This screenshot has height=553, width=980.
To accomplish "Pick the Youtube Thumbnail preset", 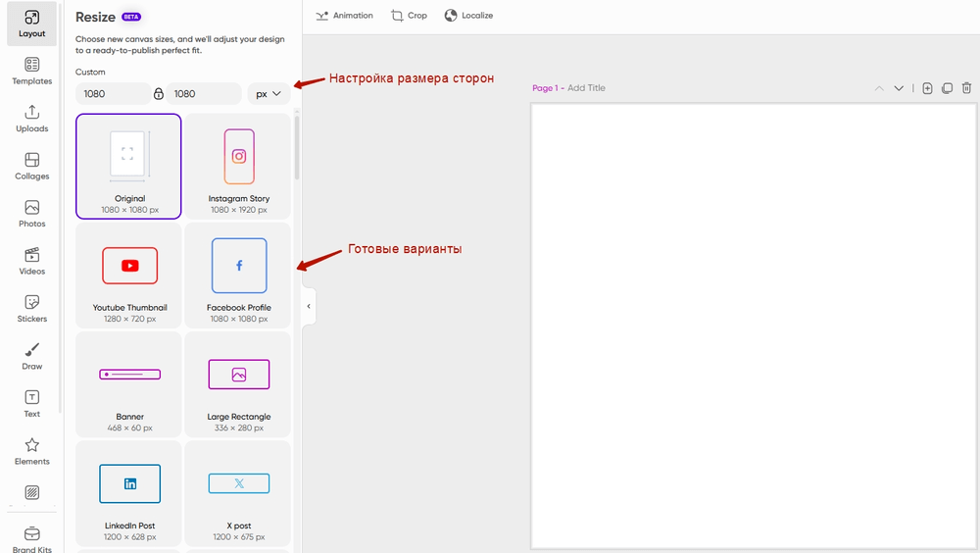I will [128, 276].
